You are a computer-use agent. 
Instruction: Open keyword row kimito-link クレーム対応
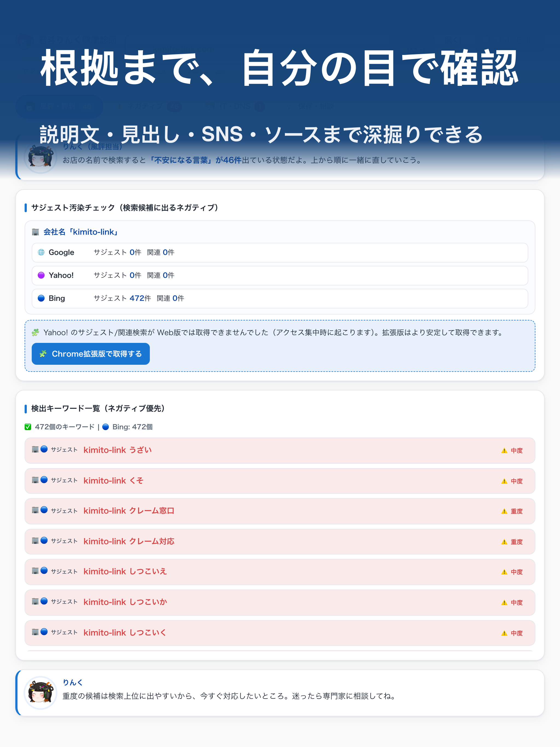[x=280, y=542]
